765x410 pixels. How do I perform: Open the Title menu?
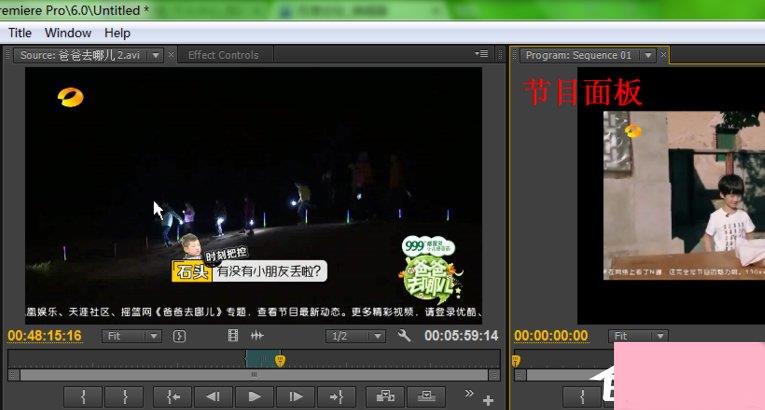pos(20,33)
